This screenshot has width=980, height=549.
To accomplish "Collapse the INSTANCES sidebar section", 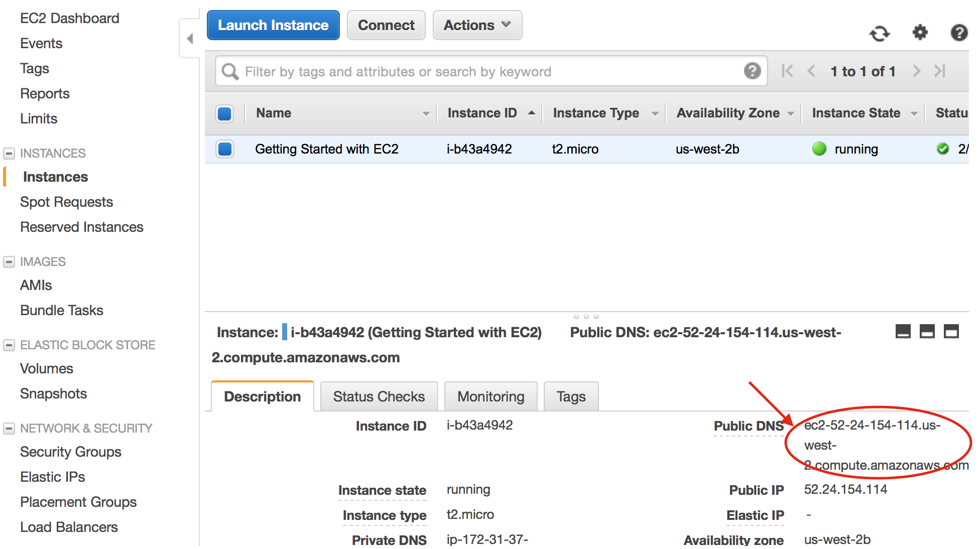I will [9, 153].
